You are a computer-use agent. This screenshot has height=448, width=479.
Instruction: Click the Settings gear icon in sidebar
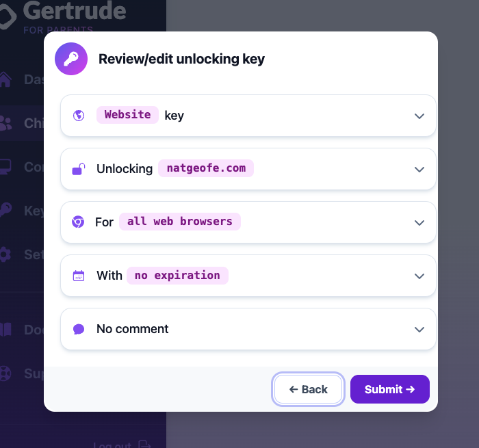tap(5, 254)
